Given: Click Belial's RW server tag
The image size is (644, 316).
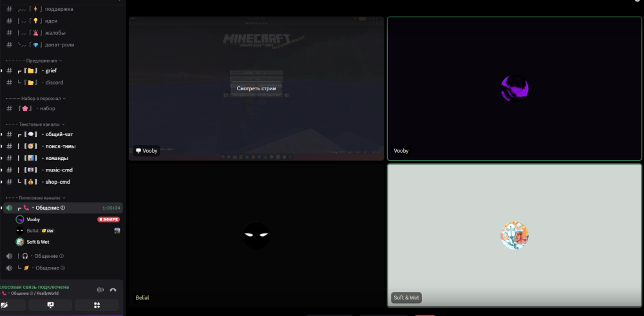Looking at the screenshot, I should [x=48, y=231].
